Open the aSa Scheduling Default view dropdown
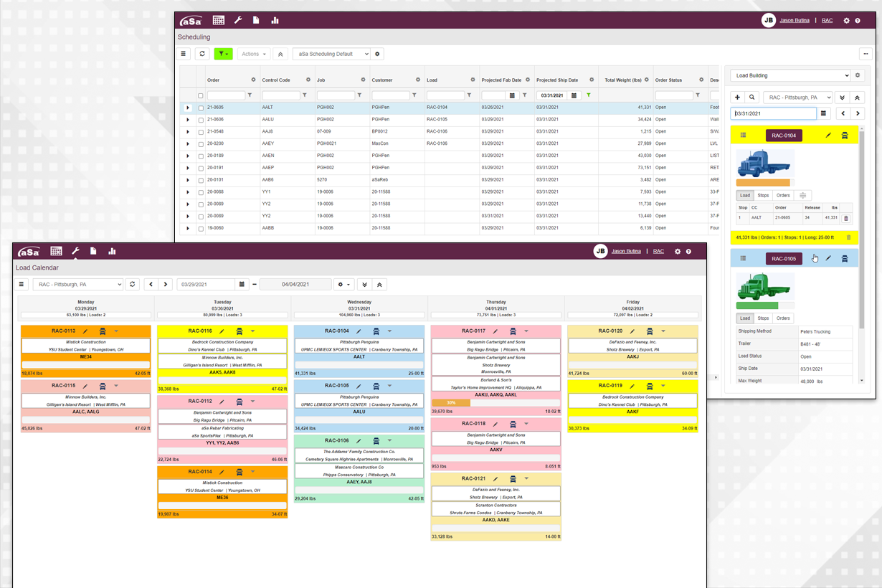Image resolution: width=882 pixels, height=588 pixels. (x=331, y=54)
